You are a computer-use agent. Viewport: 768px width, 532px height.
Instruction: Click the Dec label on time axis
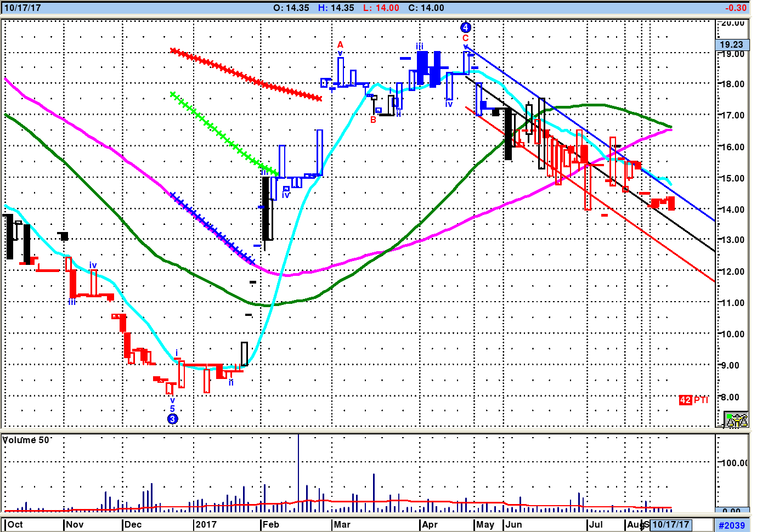[133, 524]
